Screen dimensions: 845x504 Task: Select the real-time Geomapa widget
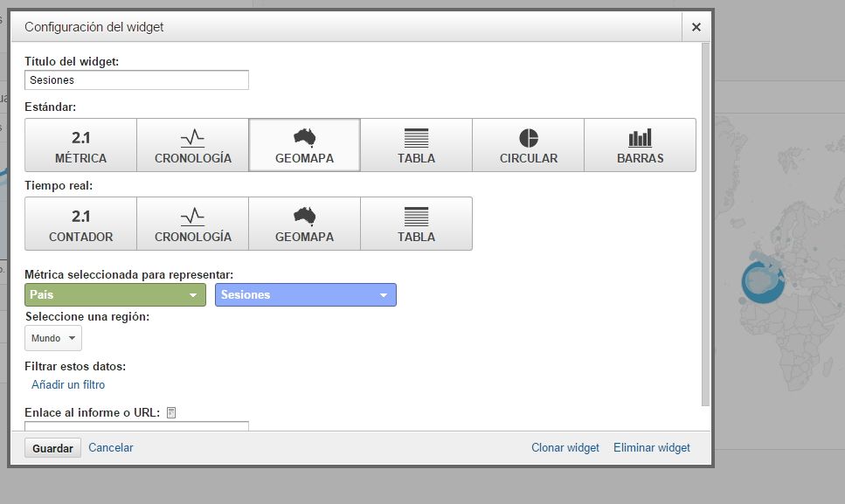pyautogui.click(x=304, y=224)
